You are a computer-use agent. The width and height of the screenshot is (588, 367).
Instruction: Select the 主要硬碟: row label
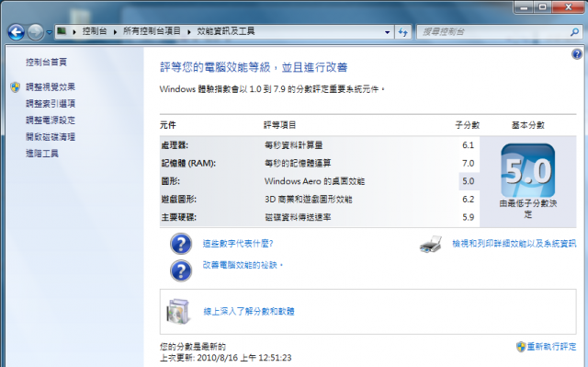pyautogui.click(x=179, y=217)
